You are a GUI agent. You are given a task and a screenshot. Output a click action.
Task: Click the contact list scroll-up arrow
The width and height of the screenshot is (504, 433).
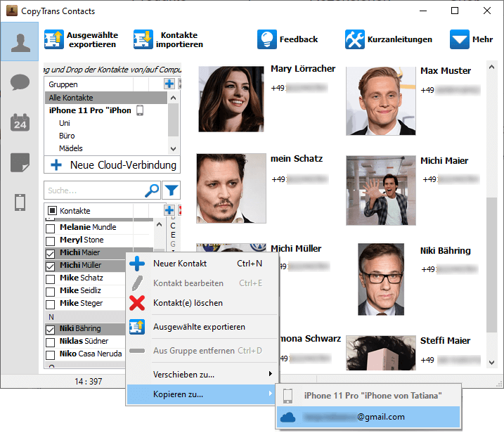coord(159,225)
